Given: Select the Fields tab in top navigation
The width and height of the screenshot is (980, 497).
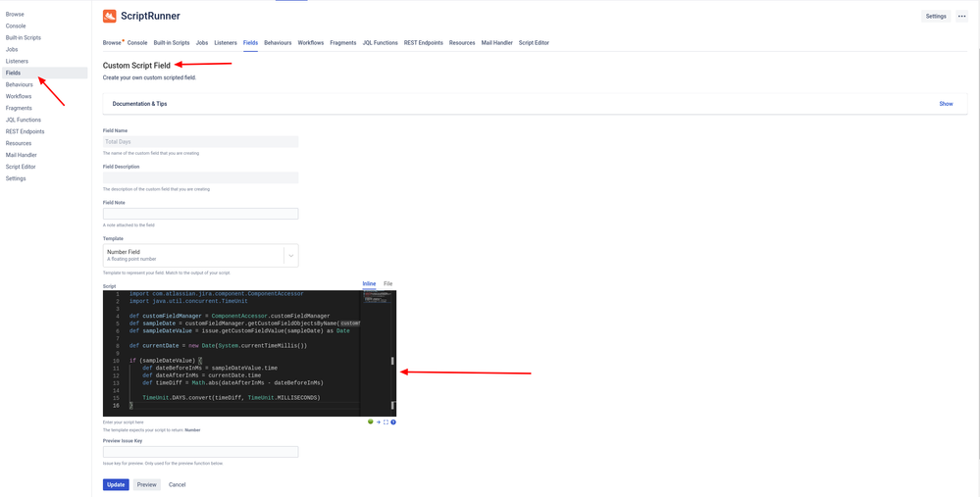Looking at the screenshot, I should click(250, 43).
